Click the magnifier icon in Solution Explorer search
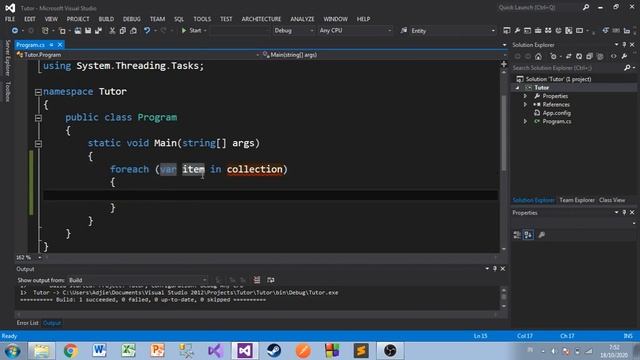 pyautogui.click(x=627, y=68)
